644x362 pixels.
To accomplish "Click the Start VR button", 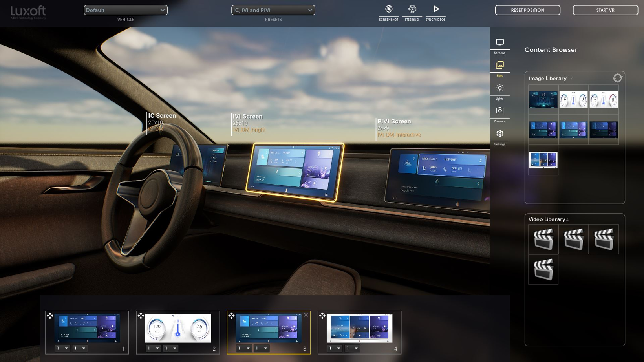I will [605, 10].
